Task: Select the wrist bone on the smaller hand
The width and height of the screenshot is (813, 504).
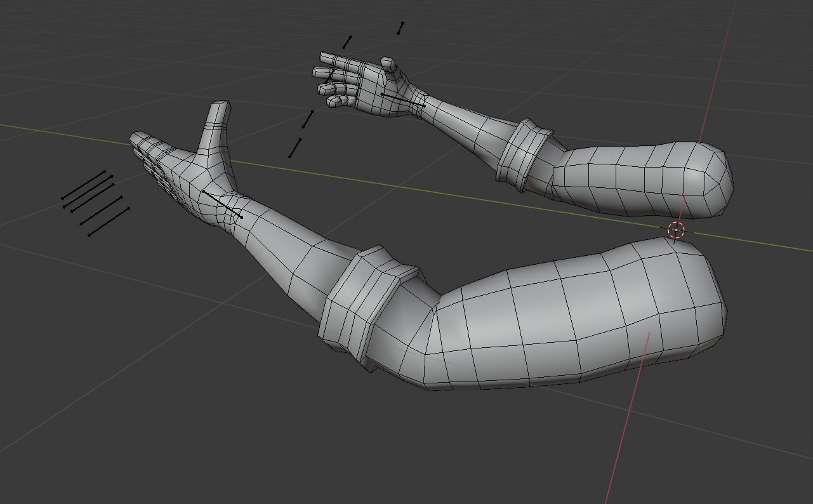Action: [x=403, y=100]
